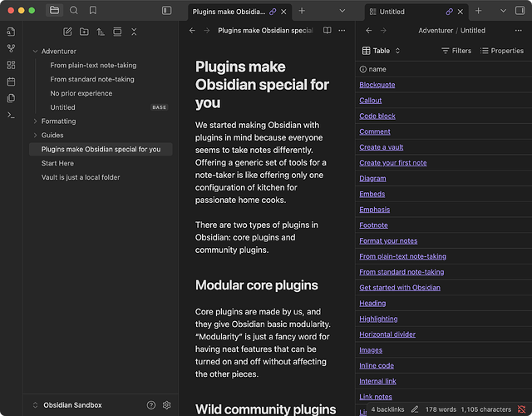Screen dimensions: 532x416
Task: Open the Filters button
Action: coord(456,51)
